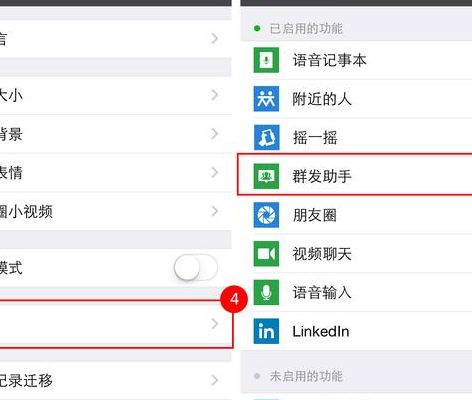Click the 群发助手 text label
Screen dimensions: 472x400
322,176
